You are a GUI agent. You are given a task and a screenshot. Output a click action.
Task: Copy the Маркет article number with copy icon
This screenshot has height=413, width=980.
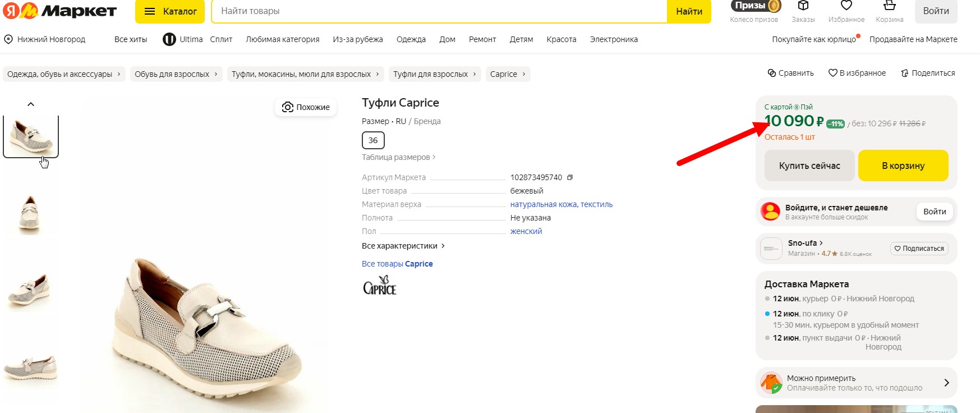[x=570, y=177]
